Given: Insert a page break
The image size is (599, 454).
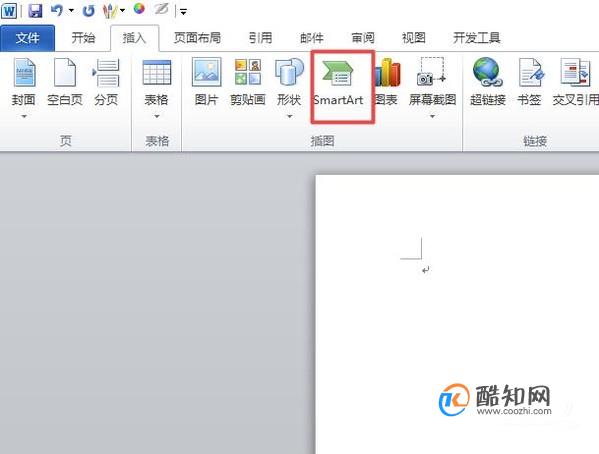Looking at the screenshot, I should [106, 82].
